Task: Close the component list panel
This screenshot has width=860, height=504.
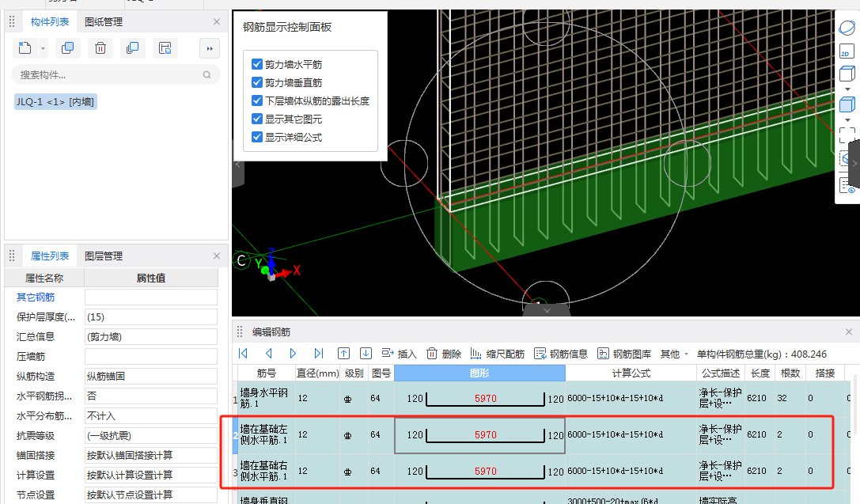Action: point(217,22)
